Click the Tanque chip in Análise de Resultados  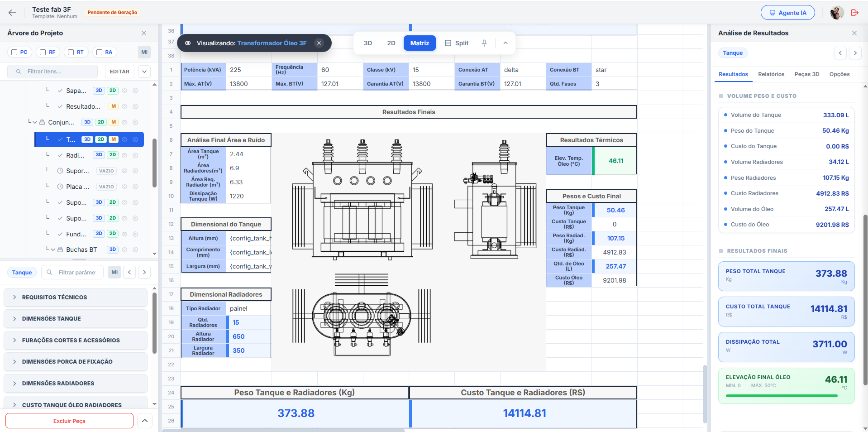(733, 53)
